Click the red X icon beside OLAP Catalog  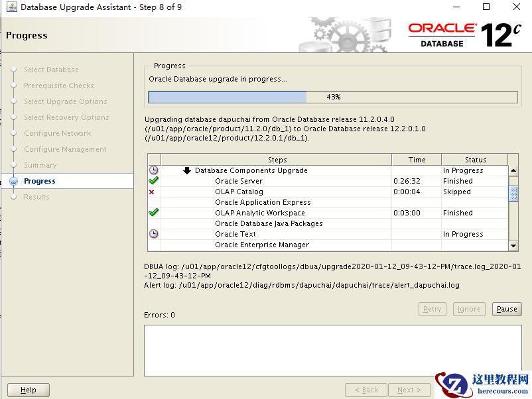[152, 192]
